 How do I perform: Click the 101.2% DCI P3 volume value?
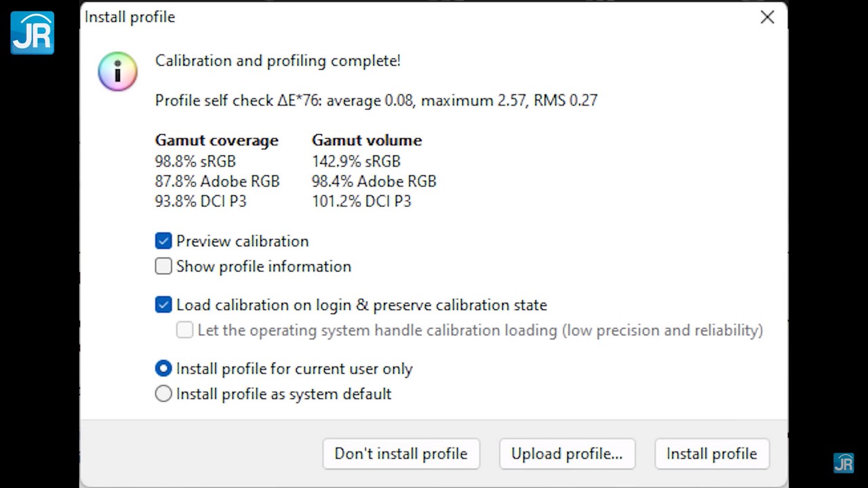pyautogui.click(x=361, y=201)
